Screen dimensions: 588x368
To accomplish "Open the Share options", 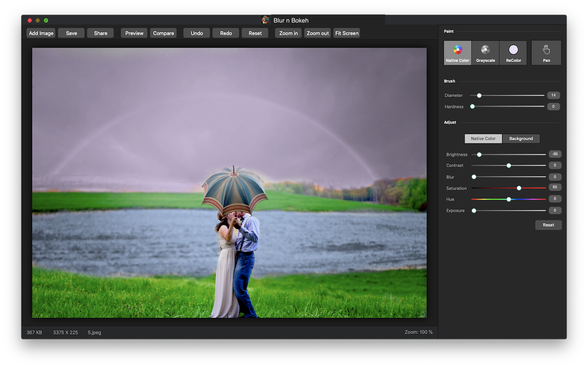I will pos(101,33).
